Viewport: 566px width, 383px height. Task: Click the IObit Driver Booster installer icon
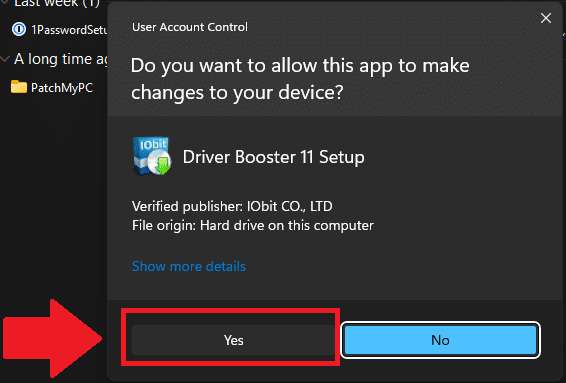click(x=152, y=156)
